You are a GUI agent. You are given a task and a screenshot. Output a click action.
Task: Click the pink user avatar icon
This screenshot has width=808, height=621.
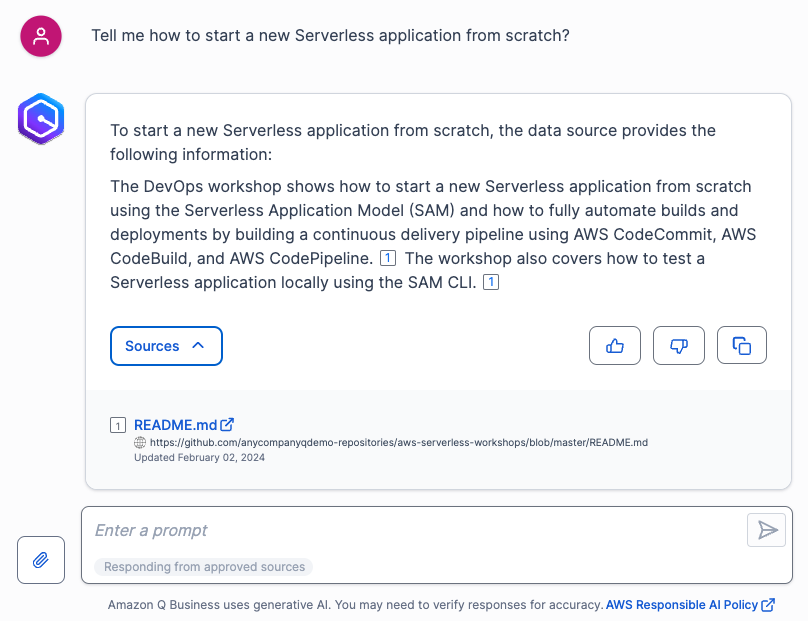[41, 37]
